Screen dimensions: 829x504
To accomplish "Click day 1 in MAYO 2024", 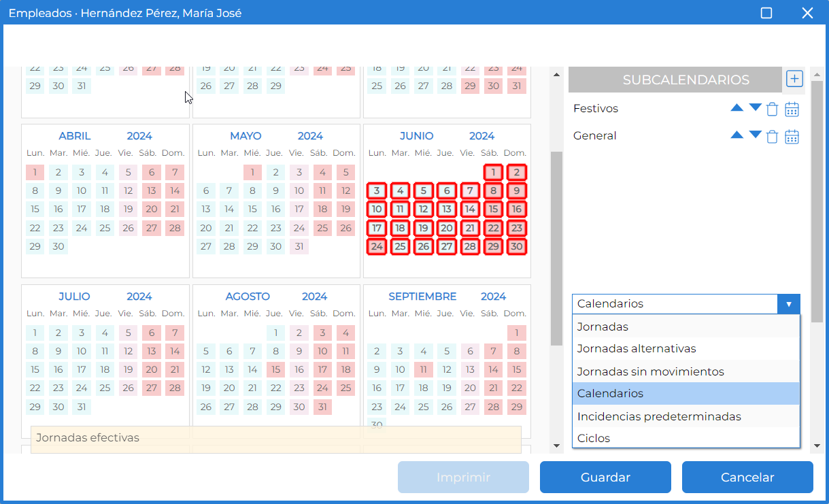I will coord(252,172).
